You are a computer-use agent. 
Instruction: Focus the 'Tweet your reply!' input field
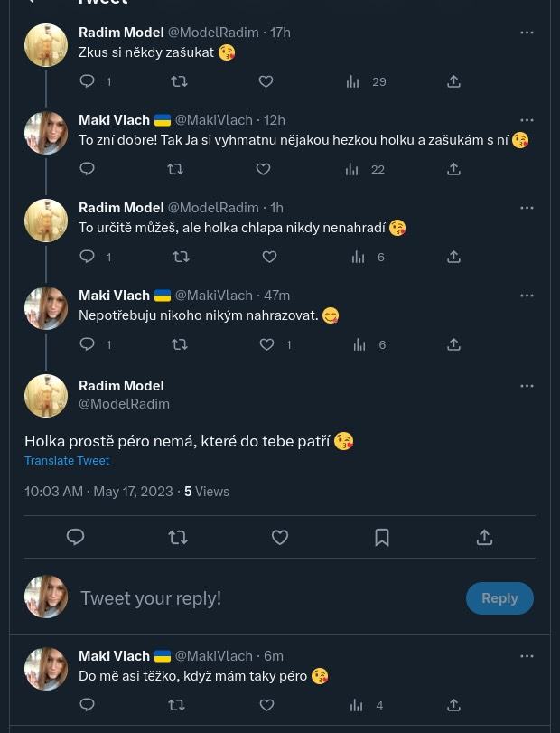pyautogui.click(x=262, y=598)
